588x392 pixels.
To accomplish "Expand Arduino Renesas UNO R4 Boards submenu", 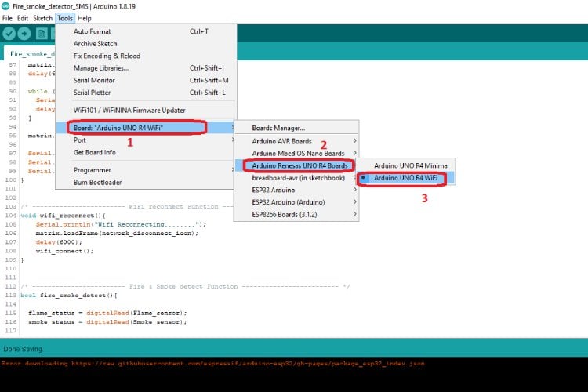I will [296, 165].
